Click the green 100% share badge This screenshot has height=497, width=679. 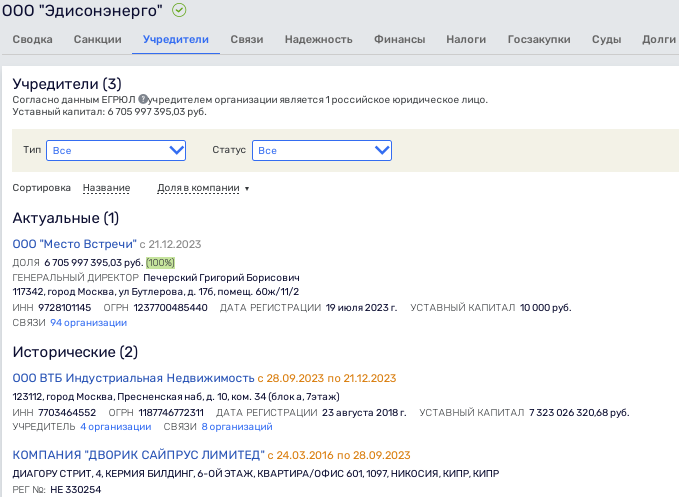coord(160,262)
